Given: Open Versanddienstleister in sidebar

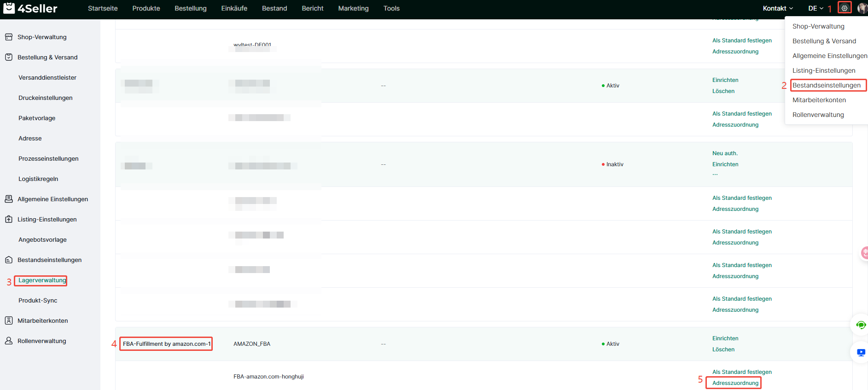Looking at the screenshot, I should click(47, 77).
